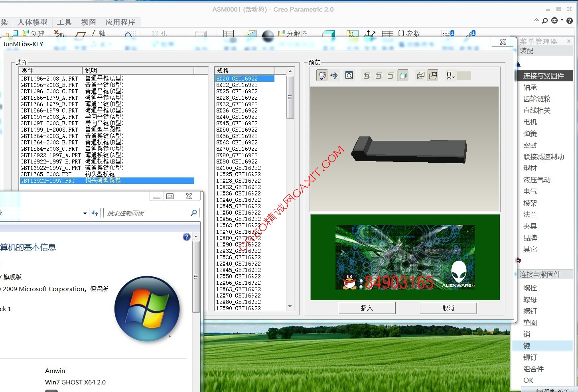Image resolution: width=578 pixels, height=392 pixels.
Task: Select part GBT1565-2003.PRT 钩头型楔键
Action: (107, 174)
